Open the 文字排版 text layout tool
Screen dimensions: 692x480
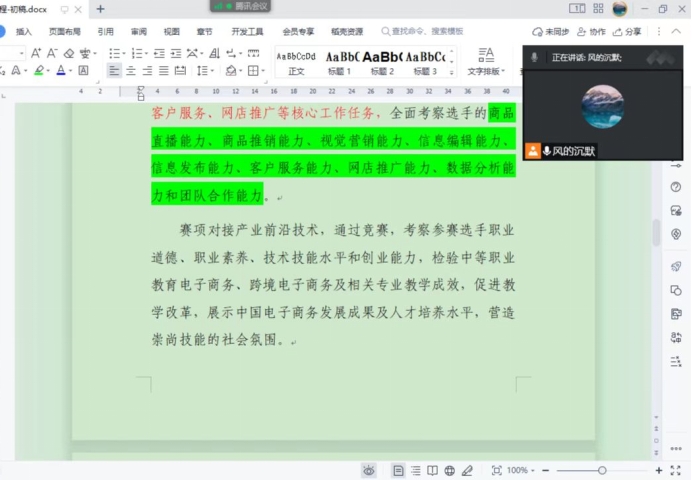486,62
